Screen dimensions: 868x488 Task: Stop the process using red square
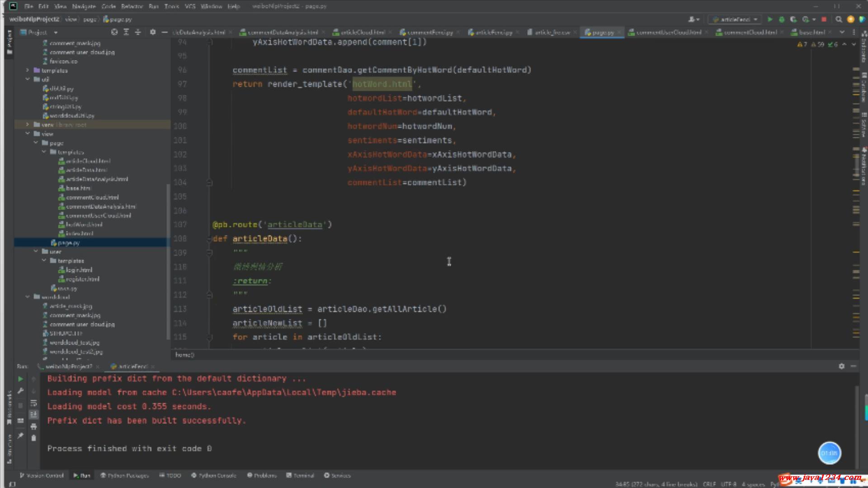(x=824, y=19)
